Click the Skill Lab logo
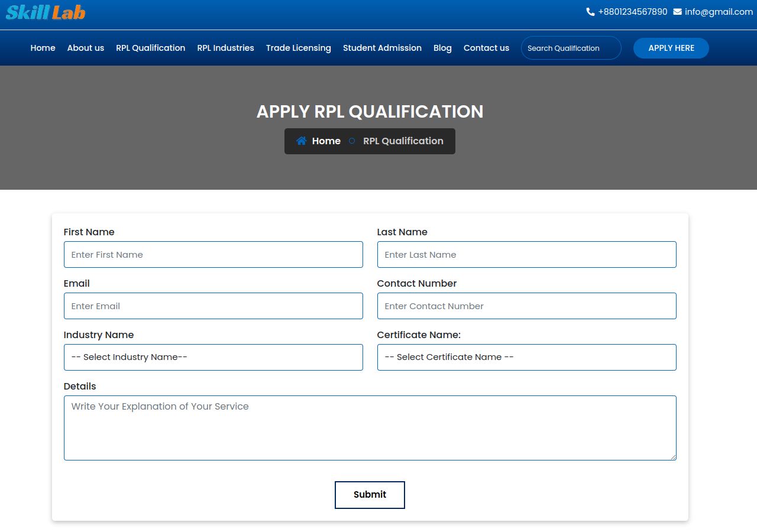The height and width of the screenshot is (532, 757). pyautogui.click(x=46, y=12)
